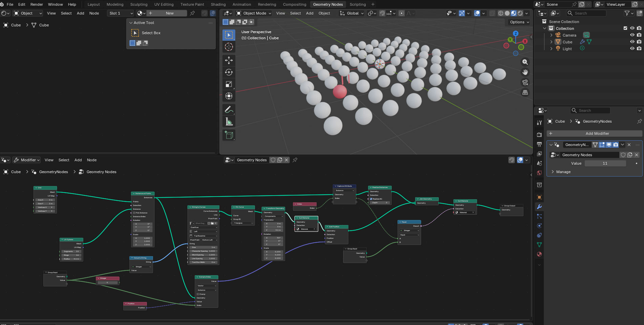This screenshot has width=644, height=325.
Task: Click the zoom magnifier icon in viewport
Action: click(x=525, y=62)
